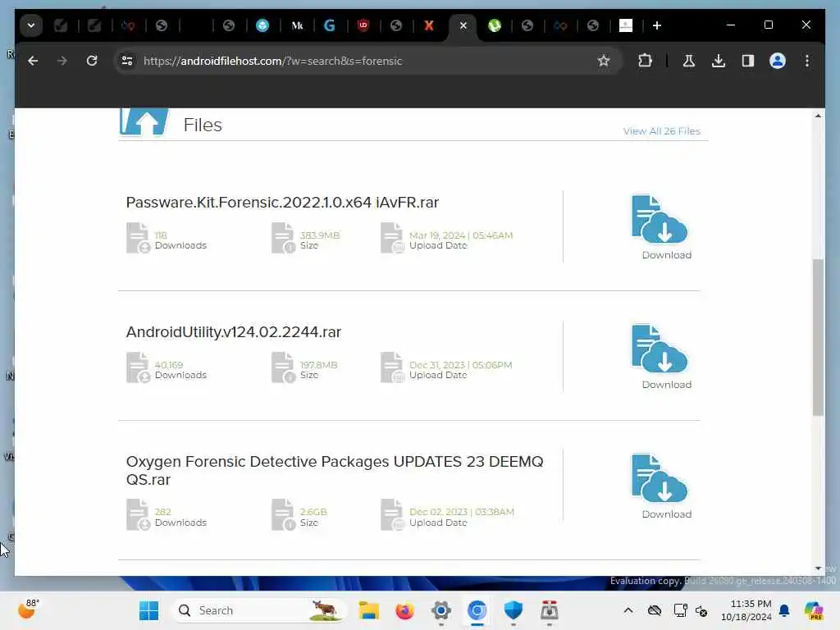Click the AndroidUtility Download cloud icon
This screenshot has width=840, height=630.
tap(660, 349)
